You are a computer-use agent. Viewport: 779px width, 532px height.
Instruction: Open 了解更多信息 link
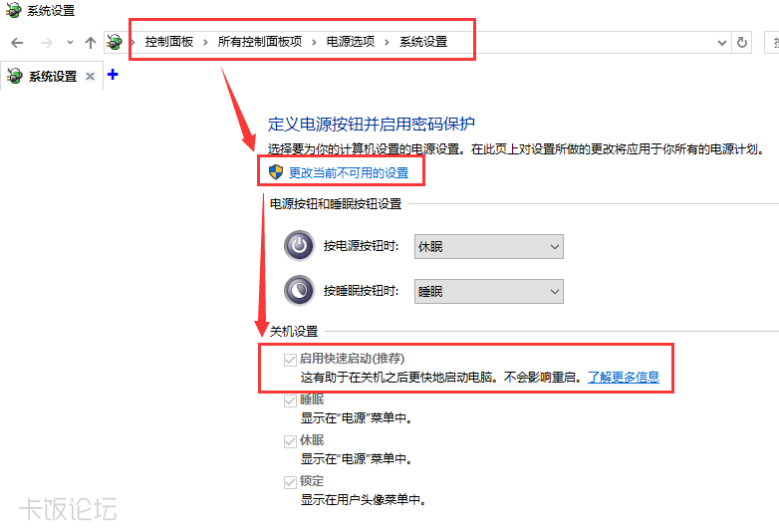624,377
